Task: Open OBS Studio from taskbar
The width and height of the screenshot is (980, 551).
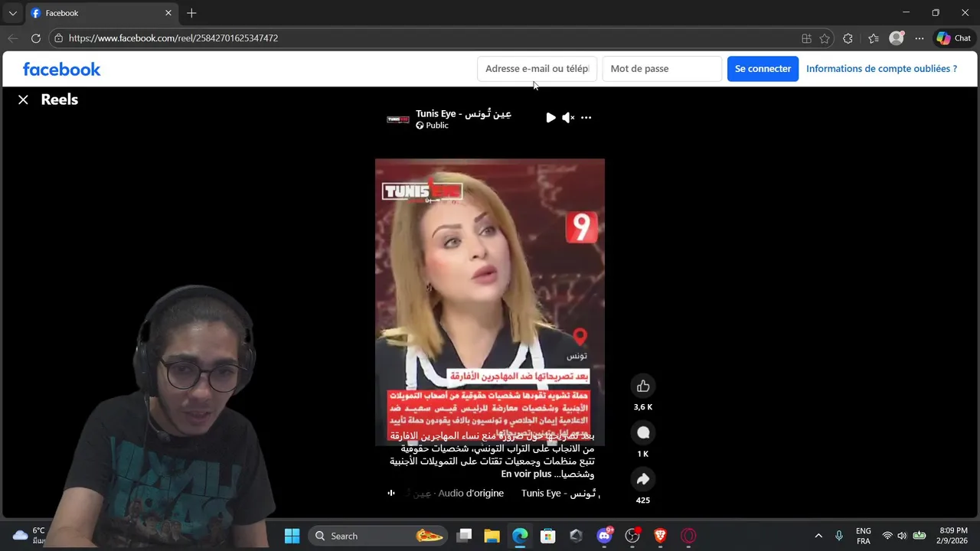Action: [x=632, y=536]
